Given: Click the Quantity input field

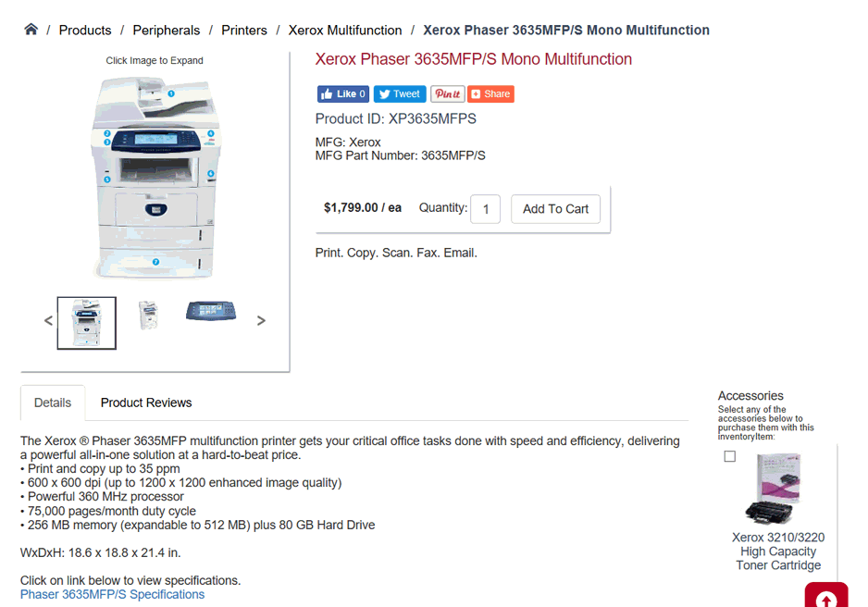Looking at the screenshot, I should pos(485,209).
